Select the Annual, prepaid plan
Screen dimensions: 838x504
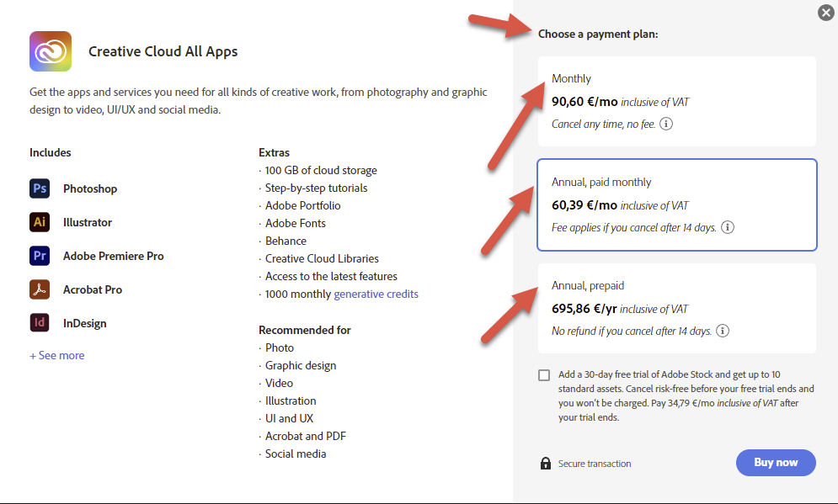[676, 309]
